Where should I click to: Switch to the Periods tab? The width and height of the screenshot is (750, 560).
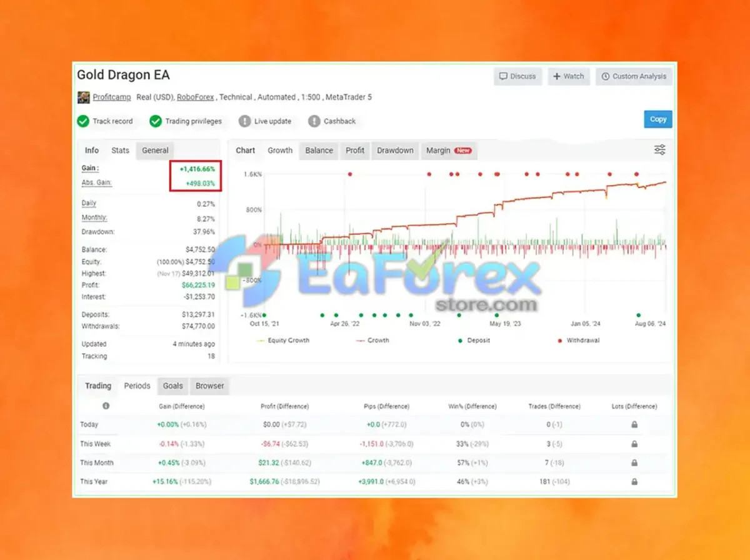pyautogui.click(x=137, y=386)
